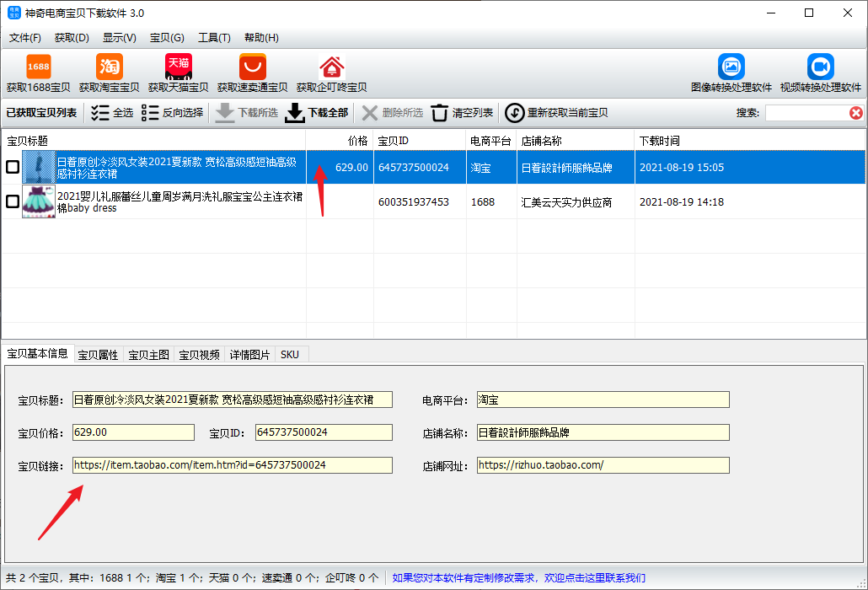Click the app logo in title bar

(13, 13)
